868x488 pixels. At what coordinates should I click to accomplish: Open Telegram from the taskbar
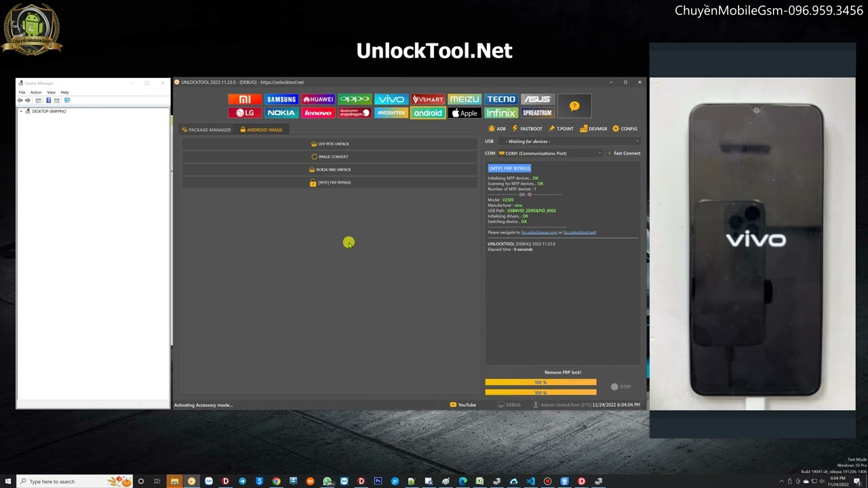(242, 481)
